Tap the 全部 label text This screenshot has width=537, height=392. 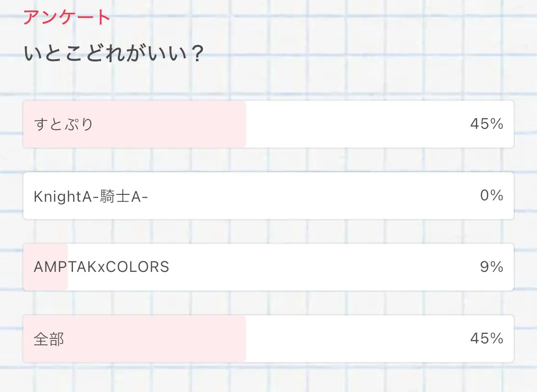(49, 339)
